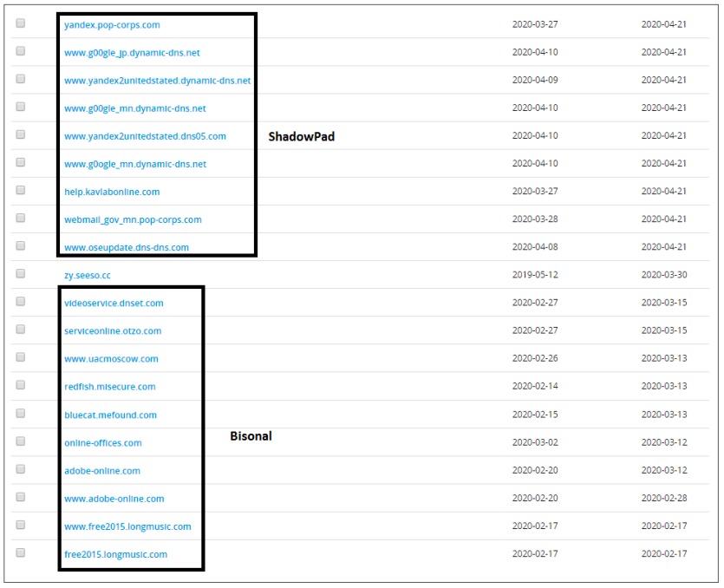724x588 pixels.
Task: Click date 2020-02-26 for www.uacmoscow.com
Action: click(535, 358)
